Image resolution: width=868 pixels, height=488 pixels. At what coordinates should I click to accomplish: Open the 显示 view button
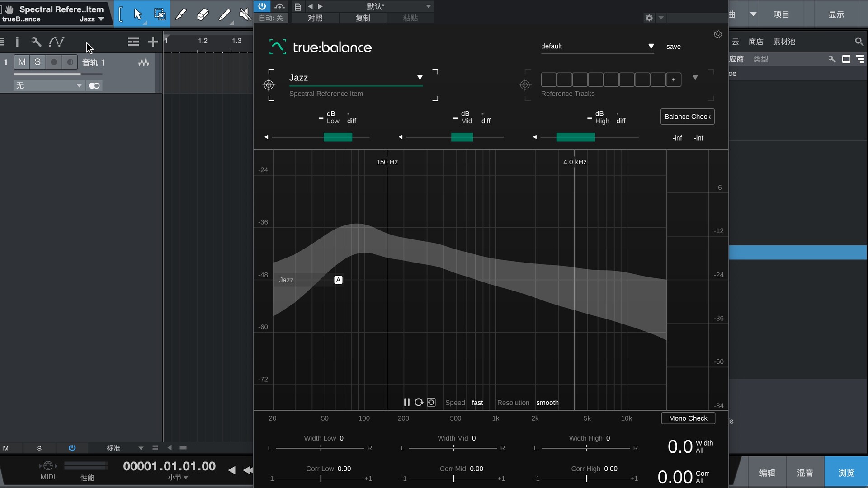(x=836, y=14)
